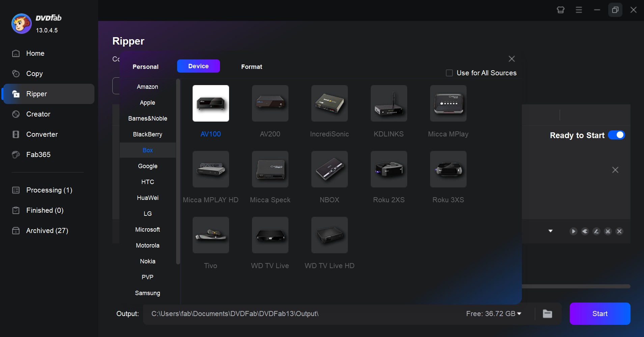The image size is (644, 337).
Task: Rename the title using the pencil icon
Action: click(596, 231)
